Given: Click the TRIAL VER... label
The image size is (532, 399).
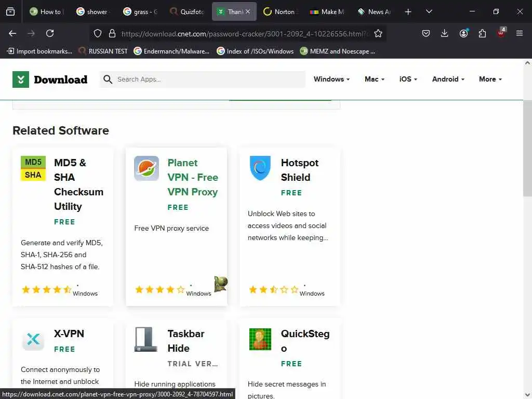Looking at the screenshot, I should [x=193, y=364].
